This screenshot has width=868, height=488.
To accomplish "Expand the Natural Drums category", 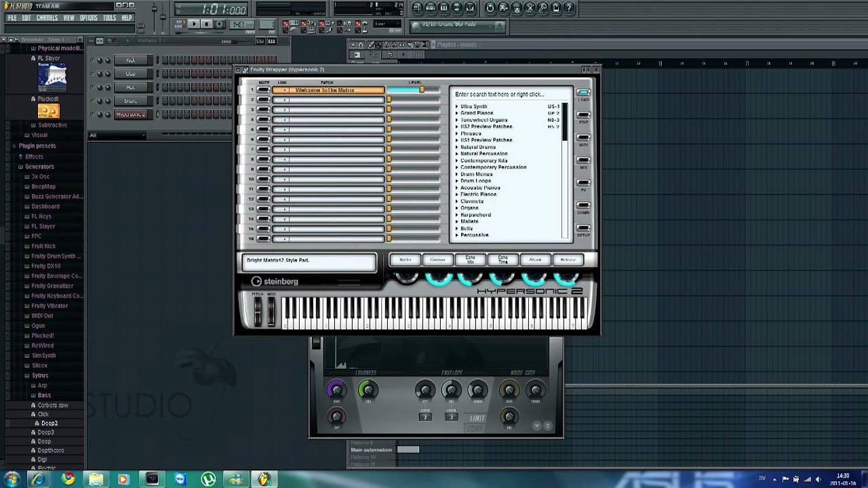I will pos(457,147).
